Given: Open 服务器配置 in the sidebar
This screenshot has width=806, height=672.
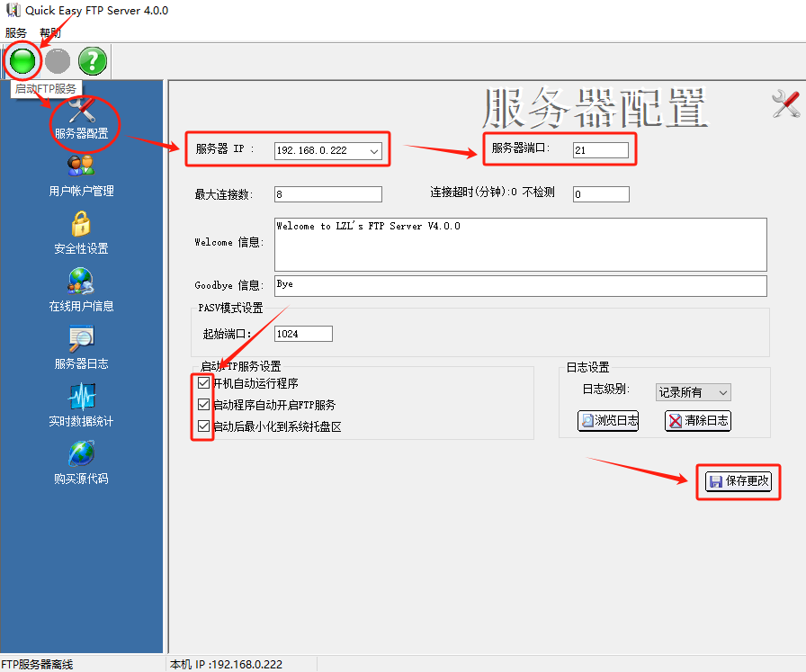Looking at the screenshot, I should coord(81,119).
